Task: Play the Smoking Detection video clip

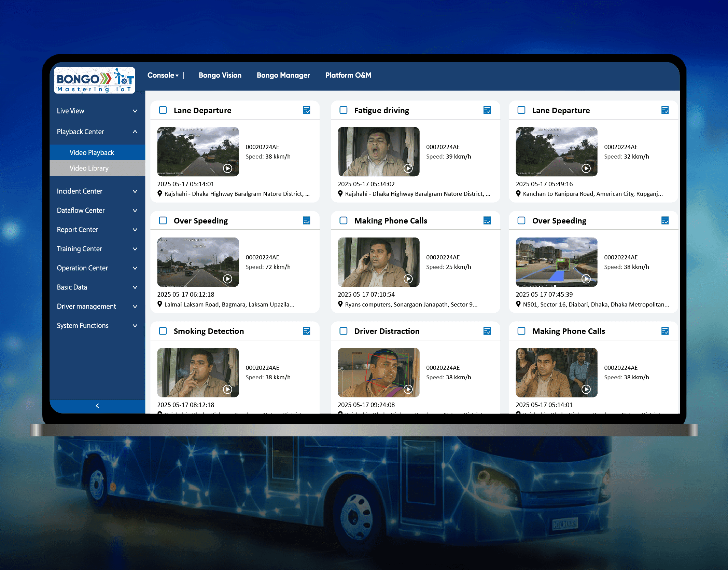Action: 227,389
